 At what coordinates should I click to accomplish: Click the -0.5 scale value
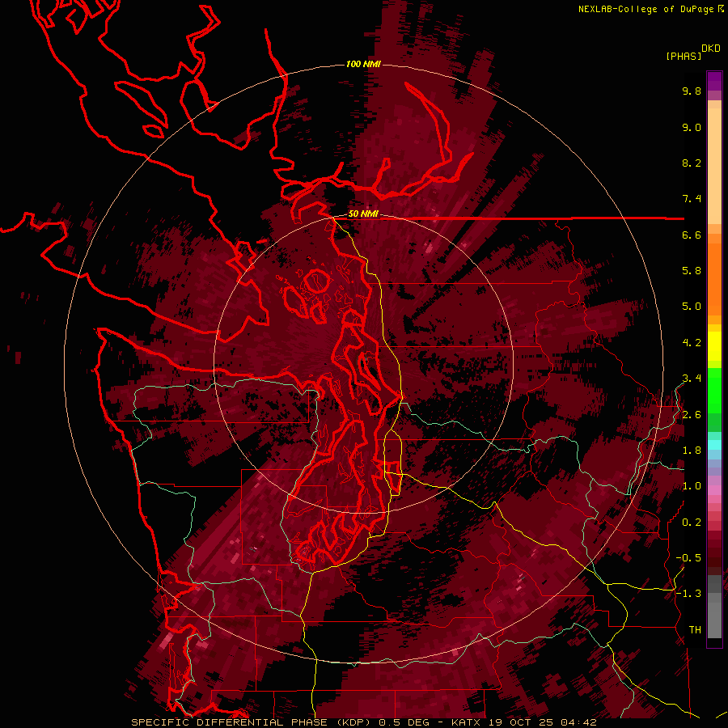(688, 558)
